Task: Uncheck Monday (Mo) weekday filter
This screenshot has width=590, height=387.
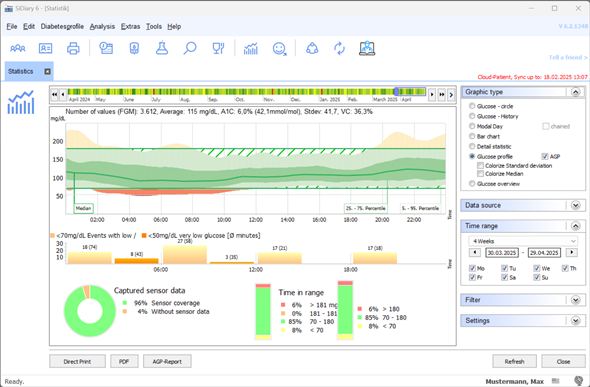Action: tap(473, 269)
